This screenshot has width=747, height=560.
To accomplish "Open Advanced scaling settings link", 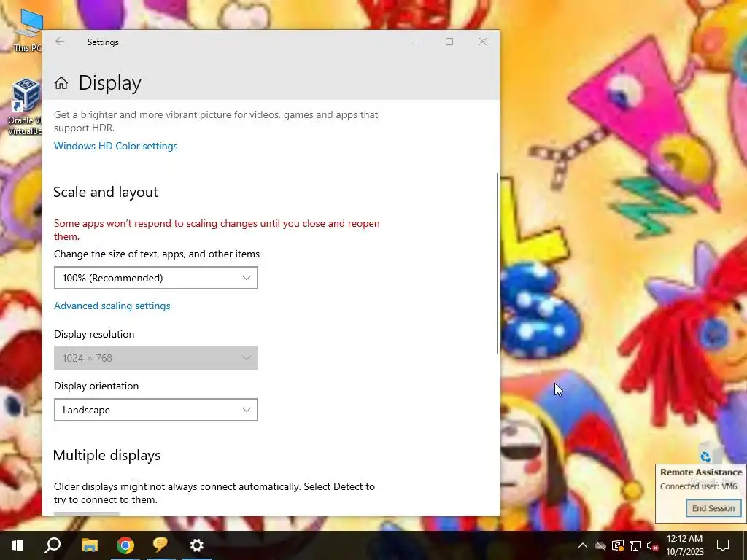I will (x=112, y=306).
